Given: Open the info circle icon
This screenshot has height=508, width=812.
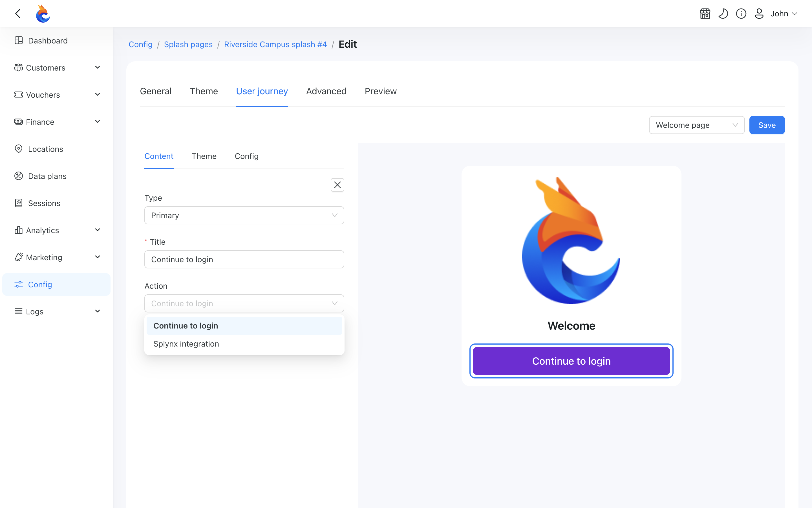Looking at the screenshot, I should [741, 14].
